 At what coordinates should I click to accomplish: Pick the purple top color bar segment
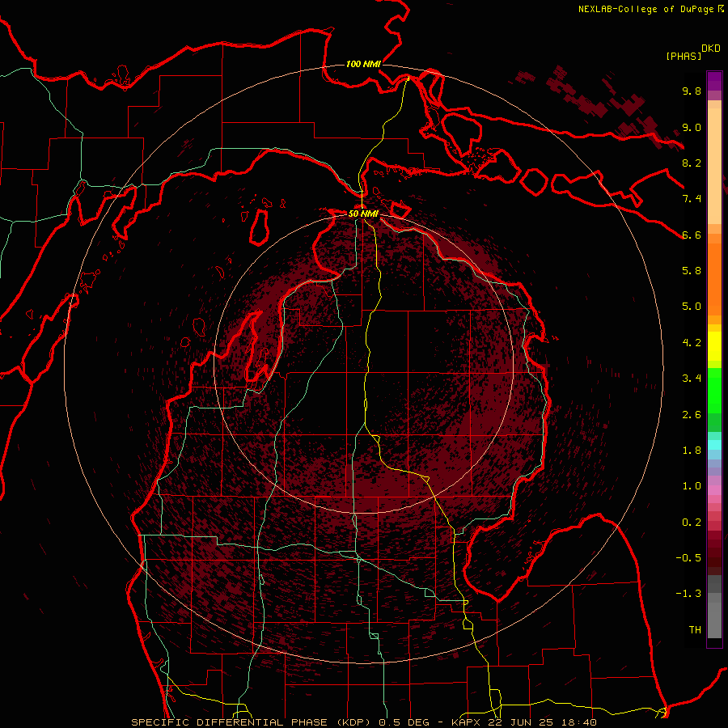[x=714, y=81]
